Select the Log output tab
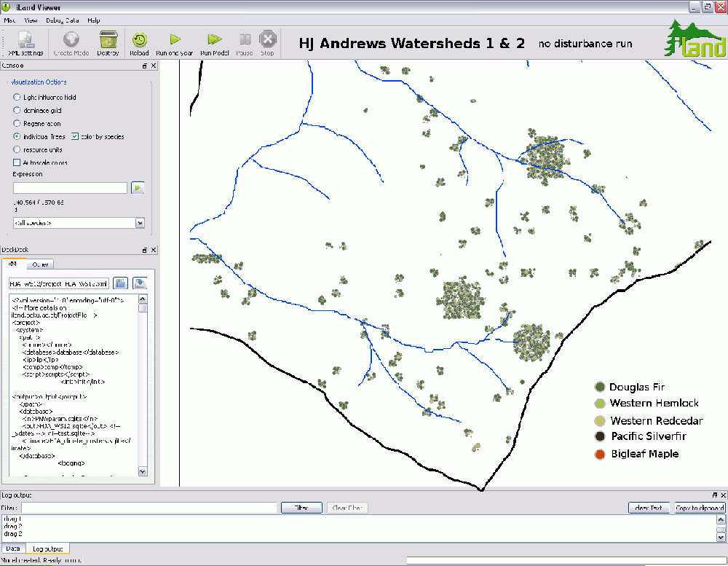Image resolution: width=728 pixels, height=566 pixels. tap(48, 549)
